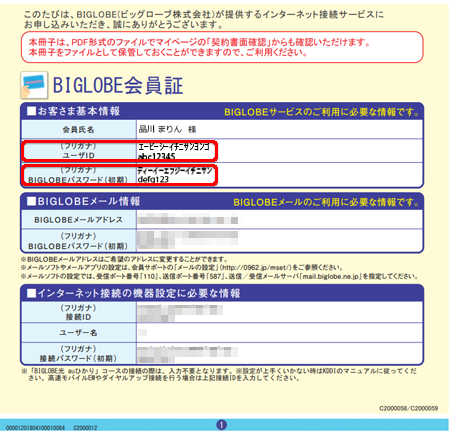Screen dimensions: 450x437
Task: Click the text BIGLOBEメールのご利用に必要な情報です。
Action: [x=327, y=202]
